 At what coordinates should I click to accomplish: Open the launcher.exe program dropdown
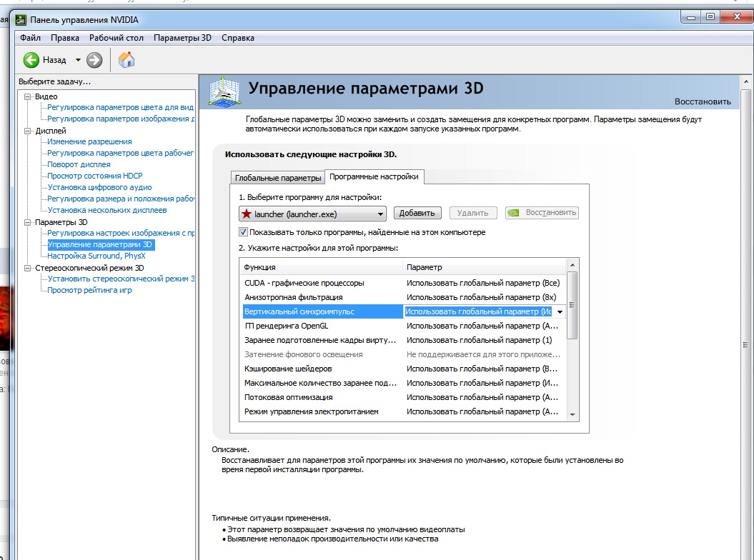pos(312,214)
